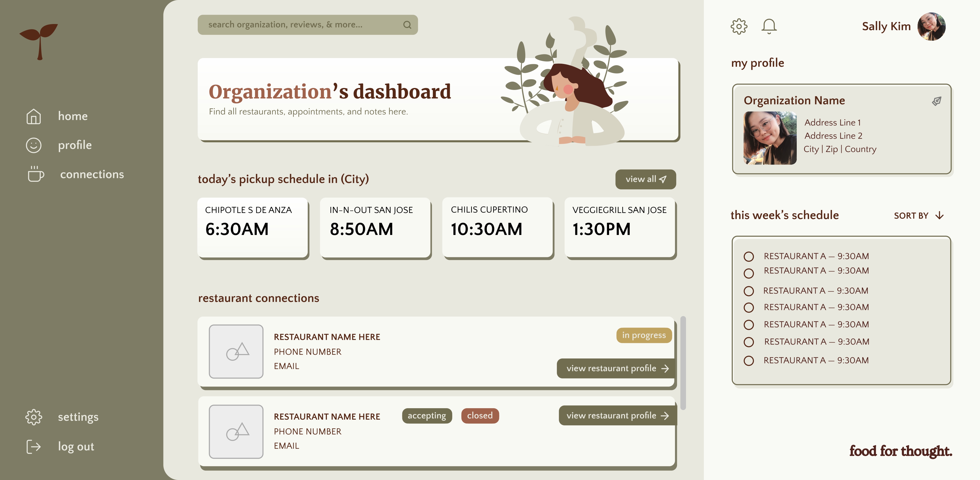980x480 pixels.
Task: Click sidebar settings gear icon
Action: point(34,417)
